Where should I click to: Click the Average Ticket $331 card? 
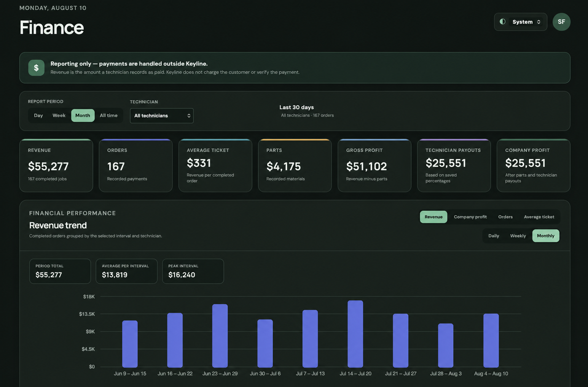tap(215, 165)
